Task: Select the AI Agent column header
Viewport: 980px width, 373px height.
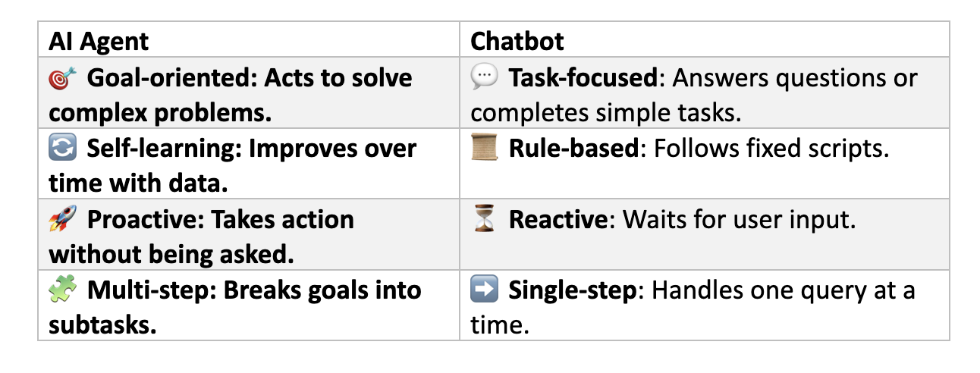Action: 99,41
